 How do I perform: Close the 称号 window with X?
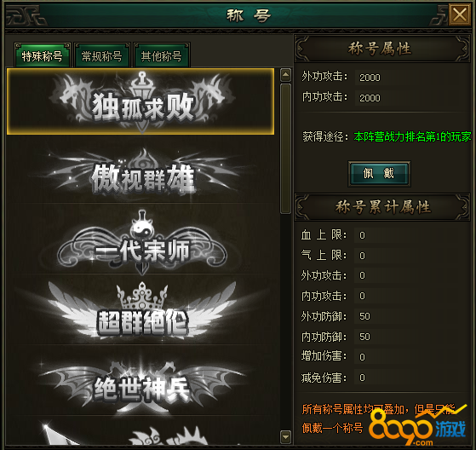[460, 14]
